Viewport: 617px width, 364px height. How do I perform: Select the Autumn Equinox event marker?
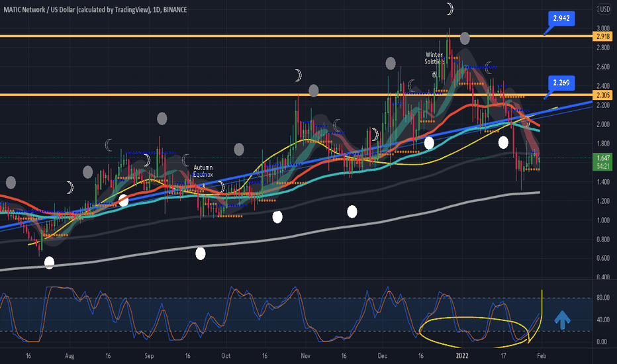coord(203,171)
